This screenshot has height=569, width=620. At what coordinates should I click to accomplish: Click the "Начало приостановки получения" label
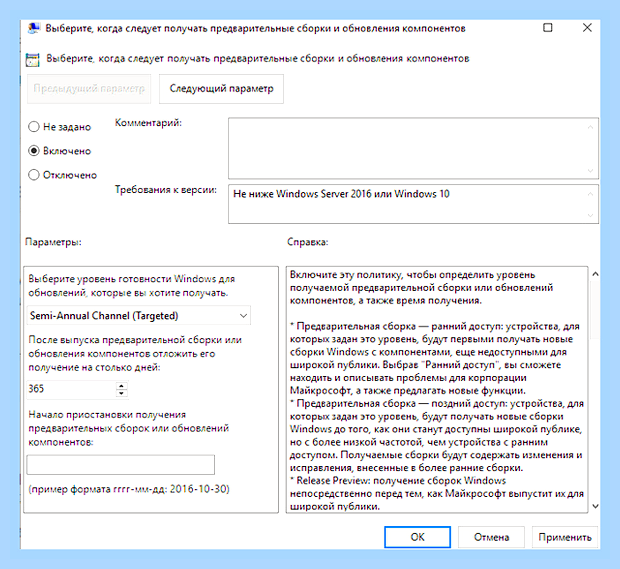point(129,428)
